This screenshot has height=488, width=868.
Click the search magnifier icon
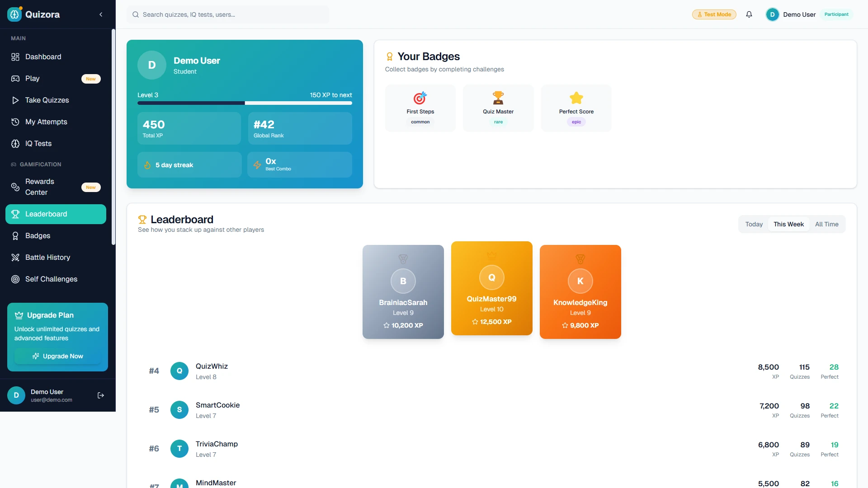(136, 14)
